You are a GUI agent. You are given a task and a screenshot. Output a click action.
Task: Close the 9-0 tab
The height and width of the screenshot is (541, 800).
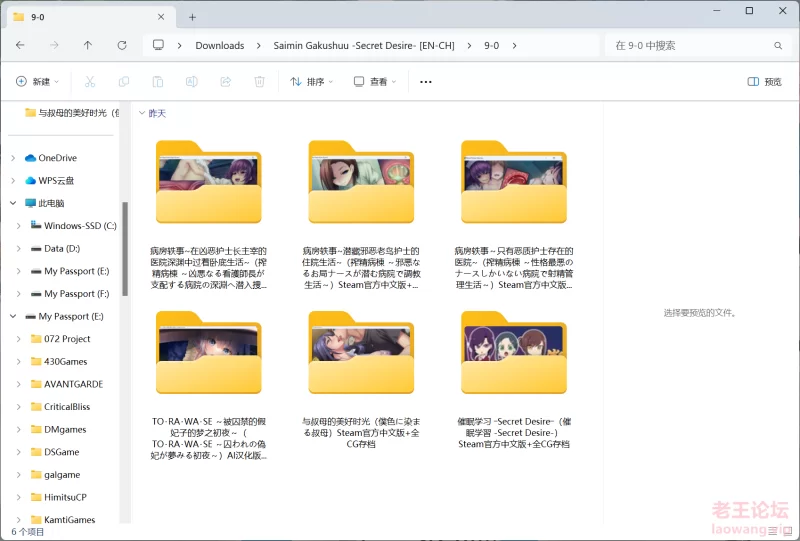161,17
